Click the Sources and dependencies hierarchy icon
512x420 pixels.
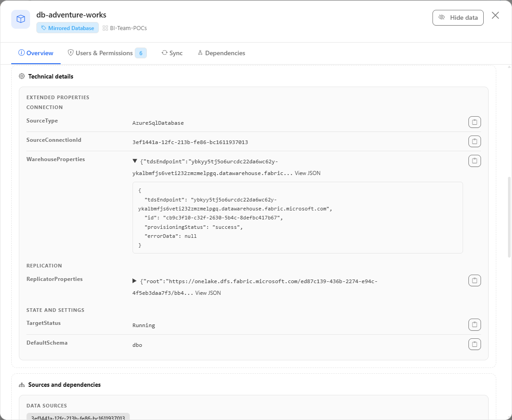click(x=22, y=385)
